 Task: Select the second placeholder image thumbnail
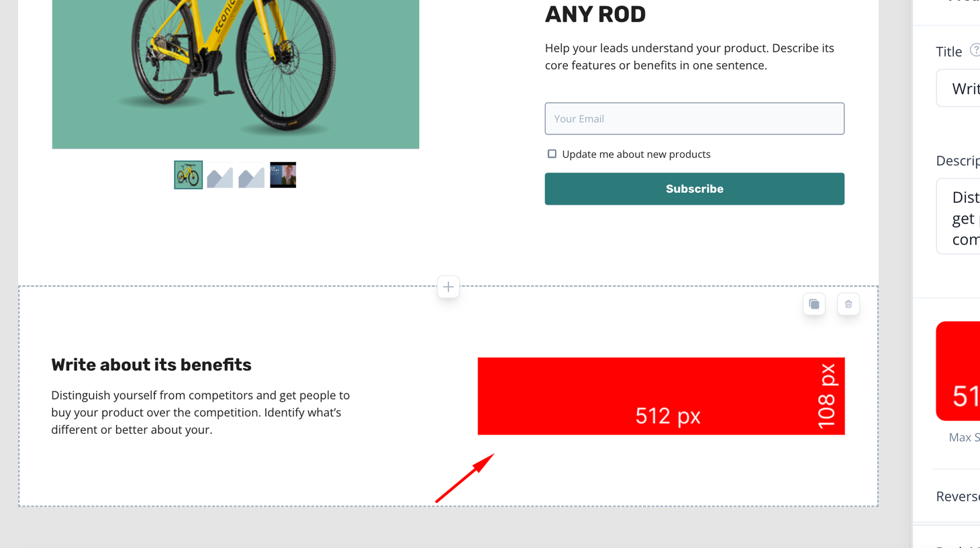coord(219,175)
